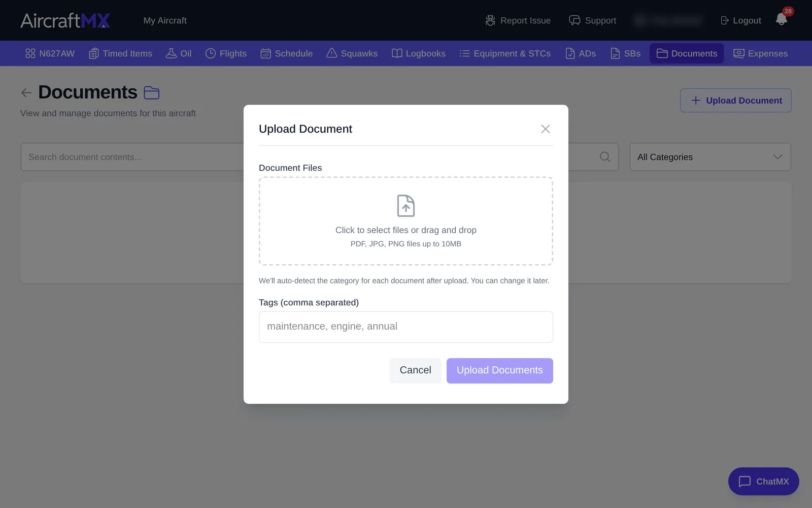Click the Upload Document page button
Image resolution: width=812 pixels, height=508 pixels.
736,101
